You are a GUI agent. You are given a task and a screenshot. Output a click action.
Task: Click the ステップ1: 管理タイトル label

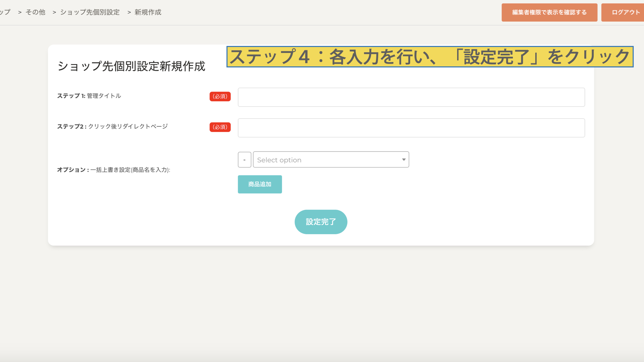click(x=89, y=96)
